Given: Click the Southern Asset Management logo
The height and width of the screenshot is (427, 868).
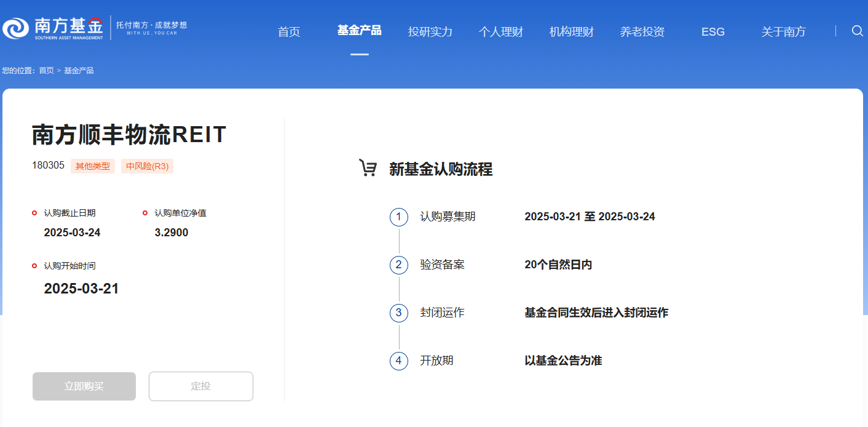Looking at the screenshot, I should pyautogui.click(x=53, y=28).
